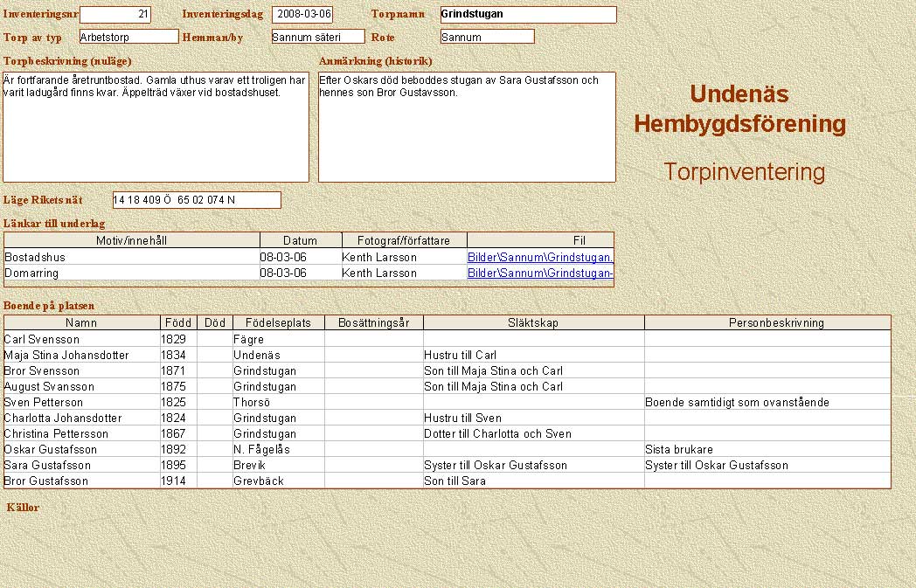Image resolution: width=916 pixels, height=588 pixels.
Task: Click the Hemman/by field Sannum säteri
Action: [x=317, y=37]
